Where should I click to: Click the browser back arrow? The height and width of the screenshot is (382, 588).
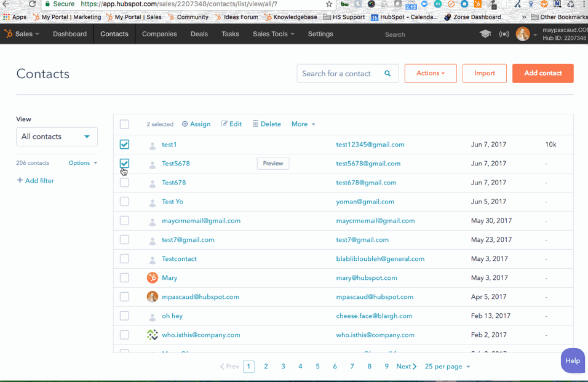coord(6,4)
